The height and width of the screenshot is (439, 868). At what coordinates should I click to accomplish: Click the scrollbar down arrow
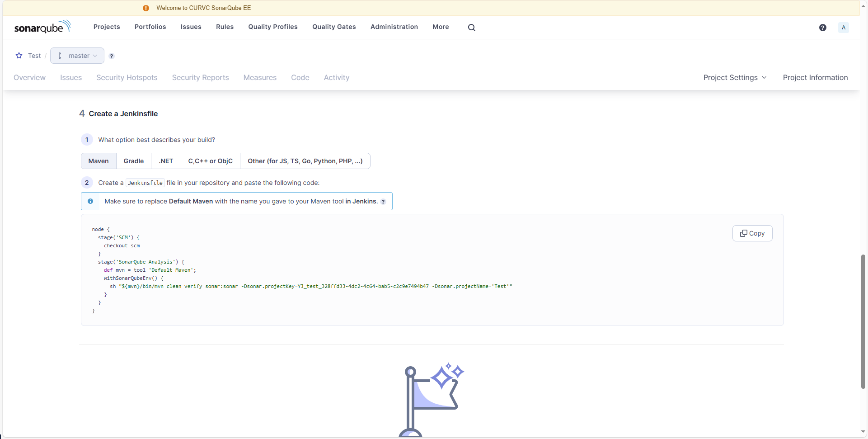[863, 432]
